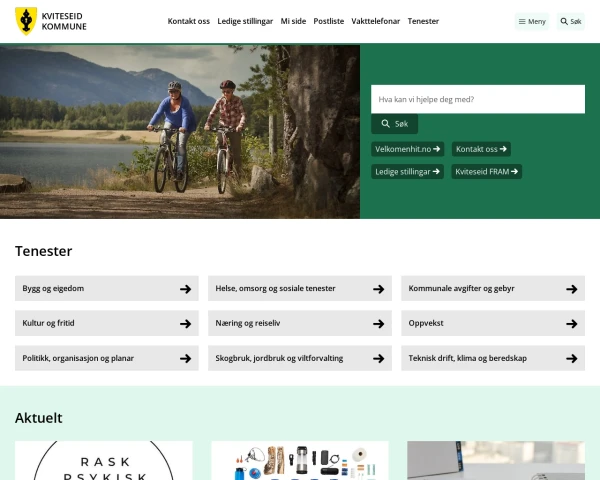This screenshot has width=600, height=480.
Task: Click arrow icon on Næring og reiseliv
Action: coord(378,324)
